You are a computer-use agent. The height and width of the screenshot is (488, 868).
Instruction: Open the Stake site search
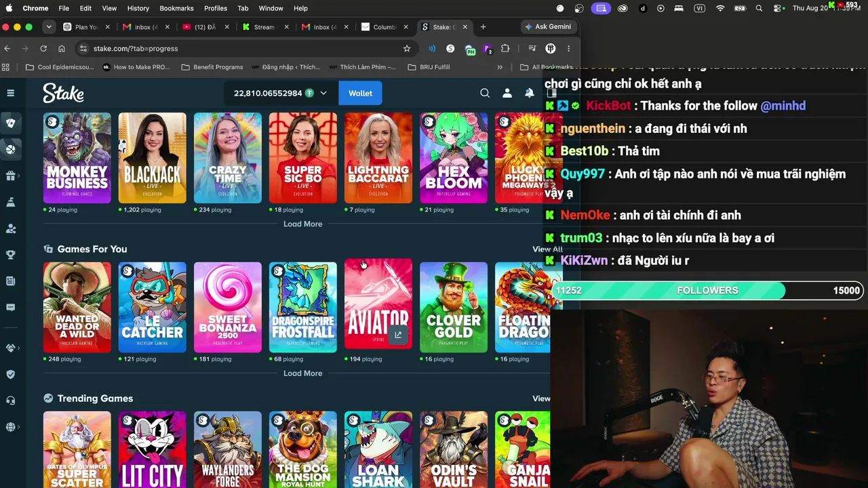[x=485, y=94]
